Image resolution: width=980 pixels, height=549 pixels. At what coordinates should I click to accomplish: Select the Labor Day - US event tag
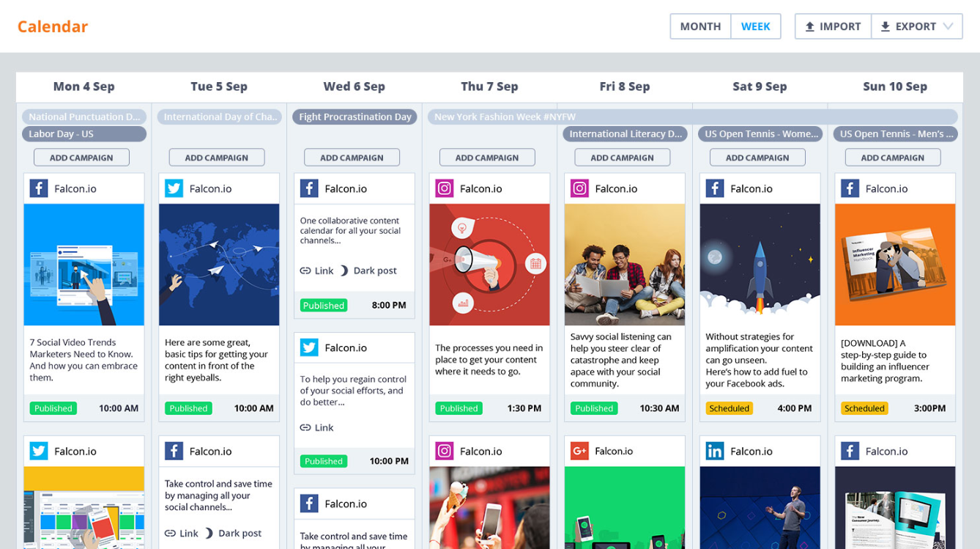click(83, 134)
